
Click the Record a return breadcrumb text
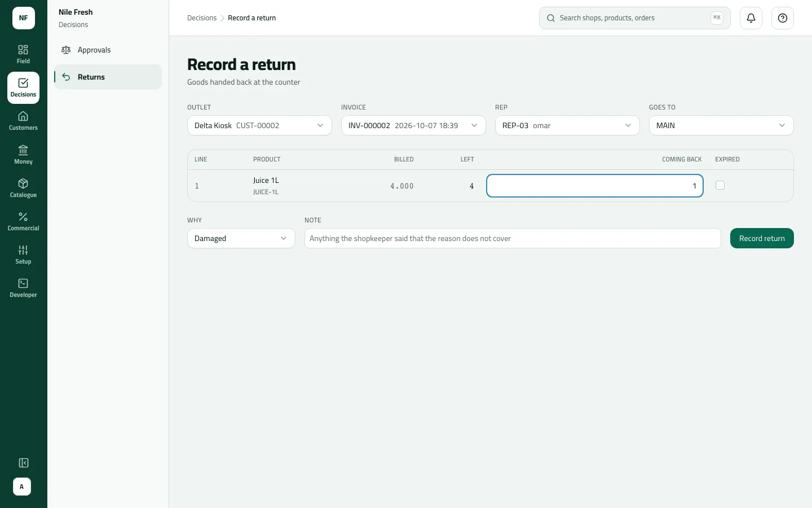(x=252, y=18)
